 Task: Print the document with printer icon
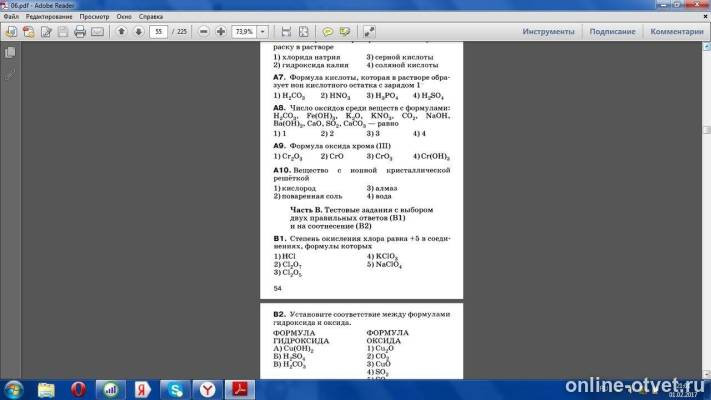(80, 32)
